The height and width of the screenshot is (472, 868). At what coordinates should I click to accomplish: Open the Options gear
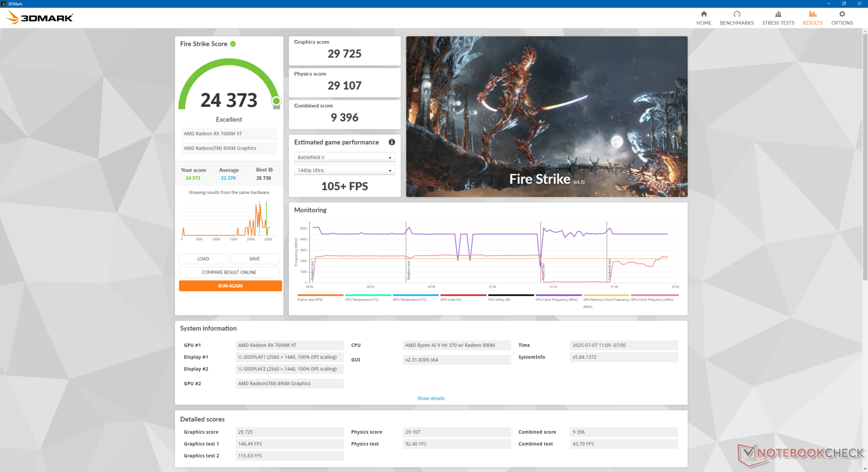842,14
